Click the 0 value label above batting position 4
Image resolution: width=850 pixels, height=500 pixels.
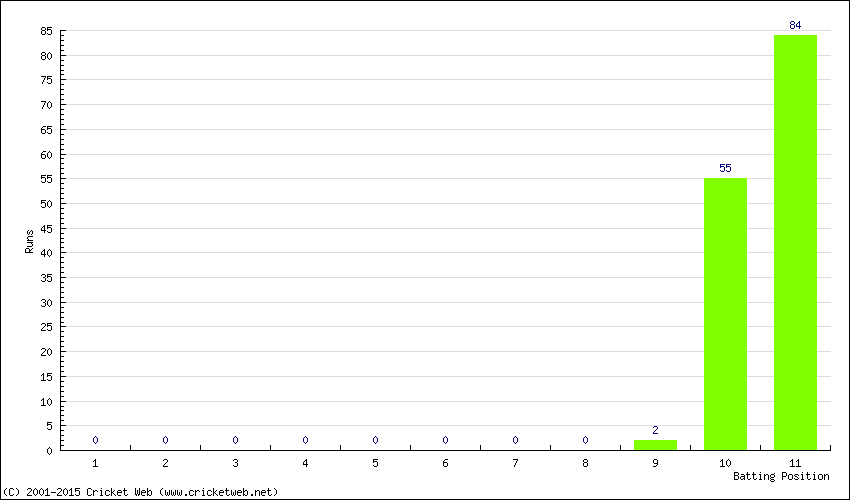[305, 440]
